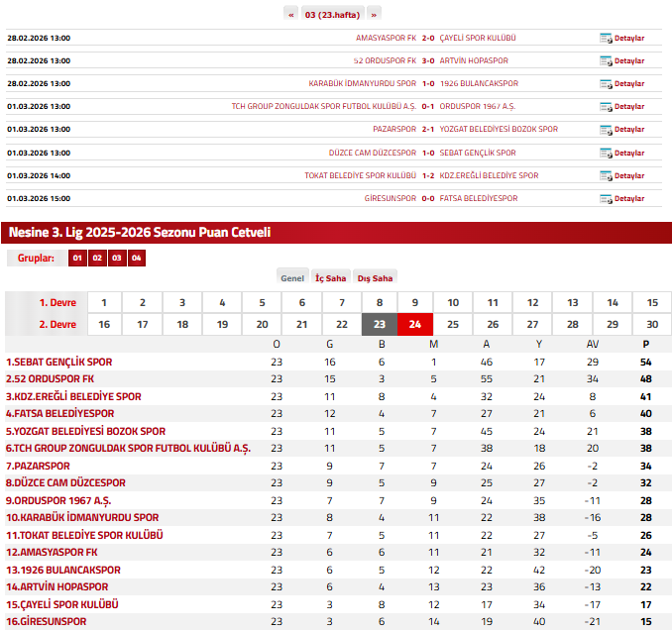Click the 1-2 score of Tokat match
Screen dimensions: 672x631
pos(428,175)
